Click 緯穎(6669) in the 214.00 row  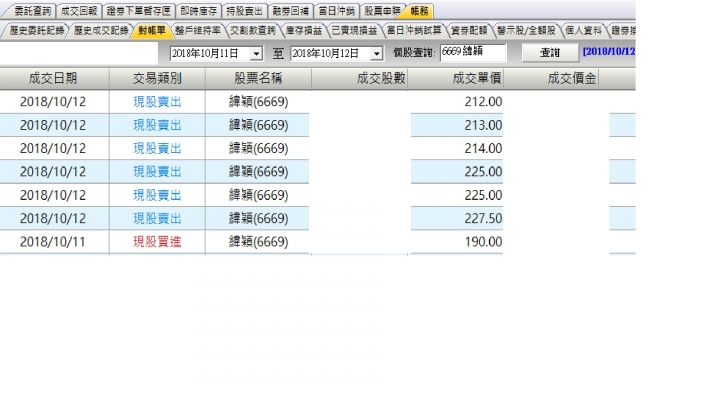tap(259, 148)
